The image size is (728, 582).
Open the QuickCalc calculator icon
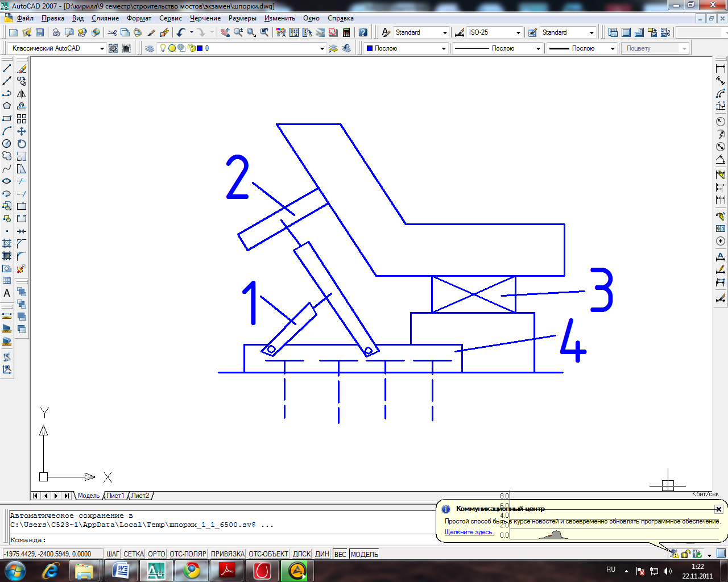point(346,32)
